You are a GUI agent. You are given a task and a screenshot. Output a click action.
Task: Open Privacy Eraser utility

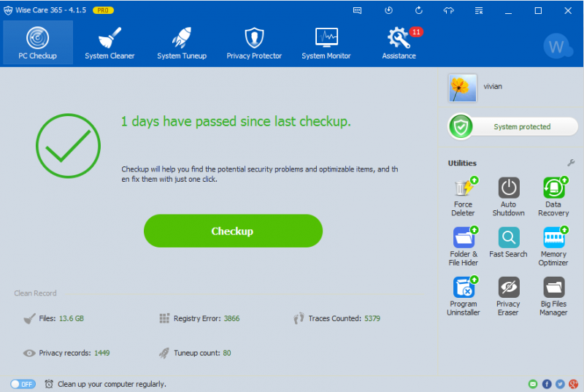(x=508, y=296)
